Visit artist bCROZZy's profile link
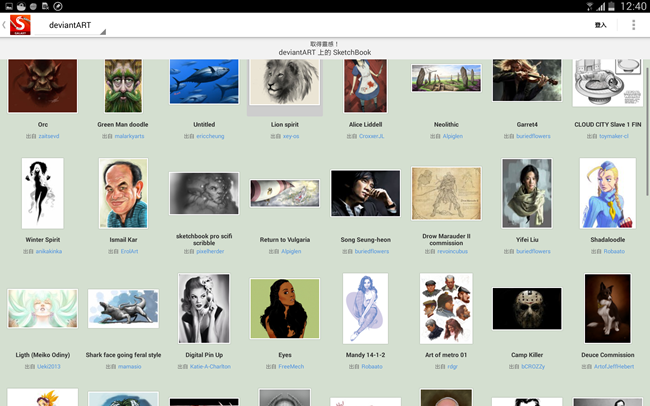The height and width of the screenshot is (406, 650). point(533,367)
